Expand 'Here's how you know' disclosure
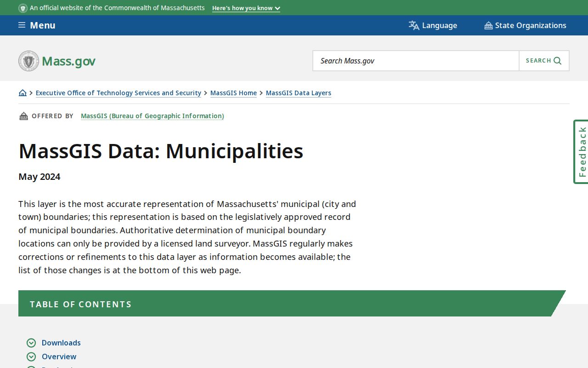Image resolution: width=588 pixels, height=368 pixels. pyautogui.click(x=246, y=8)
